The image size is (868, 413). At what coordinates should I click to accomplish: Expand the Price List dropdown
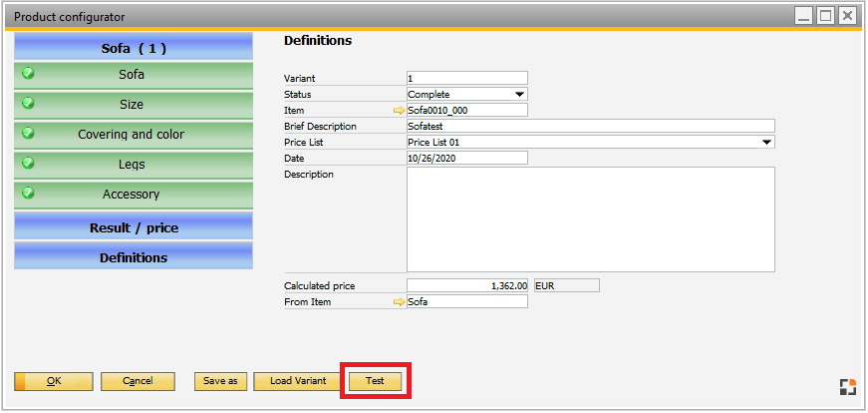click(766, 143)
